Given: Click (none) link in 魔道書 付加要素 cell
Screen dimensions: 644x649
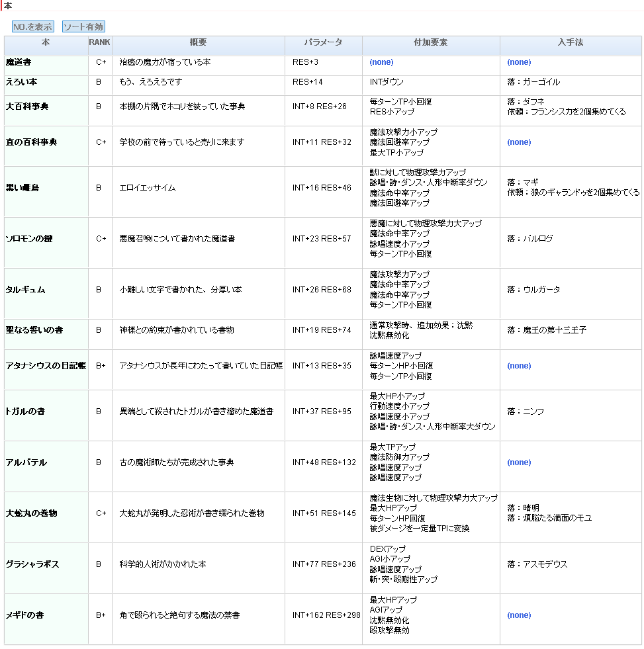Looking at the screenshot, I should [381, 62].
